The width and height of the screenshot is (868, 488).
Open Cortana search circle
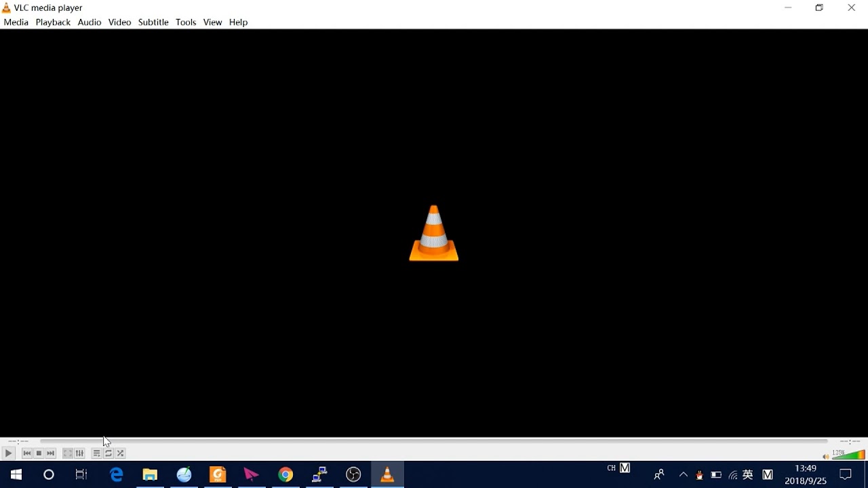(x=49, y=474)
